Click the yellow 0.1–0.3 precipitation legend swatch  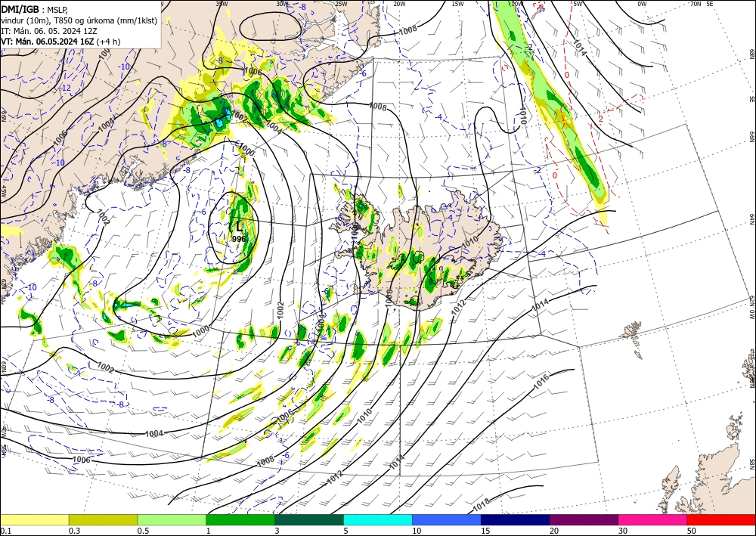(34, 519)
